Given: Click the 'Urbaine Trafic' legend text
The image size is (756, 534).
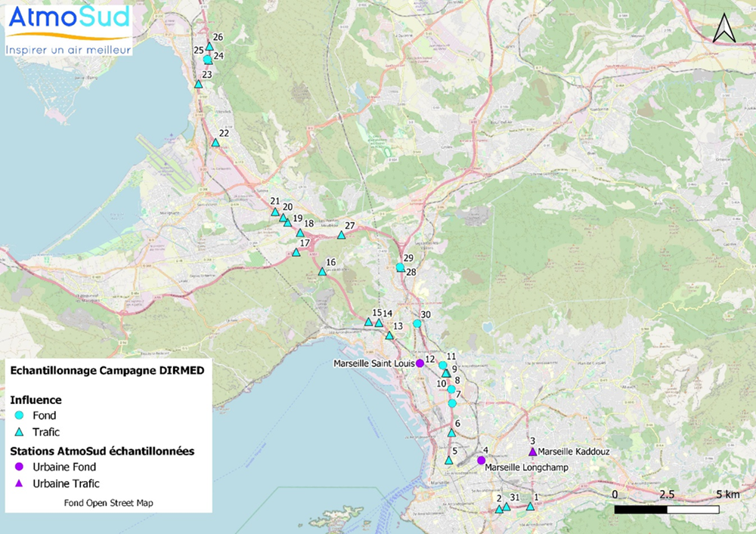Looking at the screenshot, I should tap(66, 484).
